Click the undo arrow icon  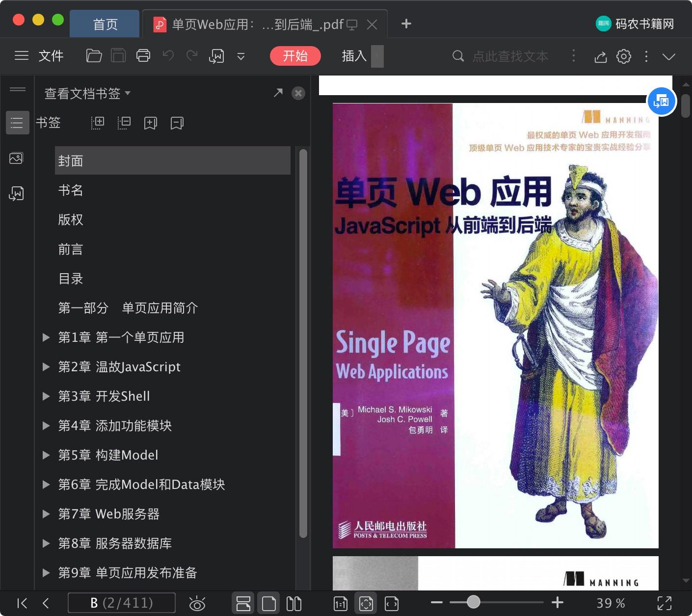tap(168, 55)
